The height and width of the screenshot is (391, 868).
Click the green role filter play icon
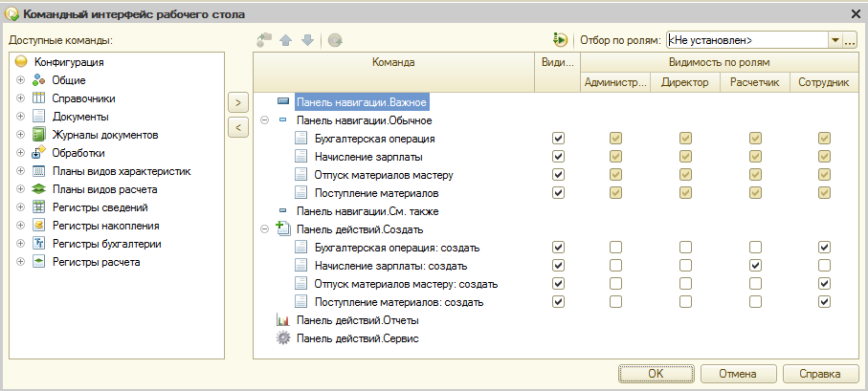tap(560, 40)
